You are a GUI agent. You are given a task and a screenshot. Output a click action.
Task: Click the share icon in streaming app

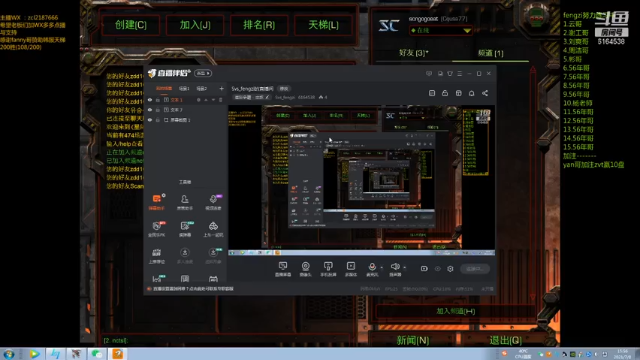pos(485,93)
